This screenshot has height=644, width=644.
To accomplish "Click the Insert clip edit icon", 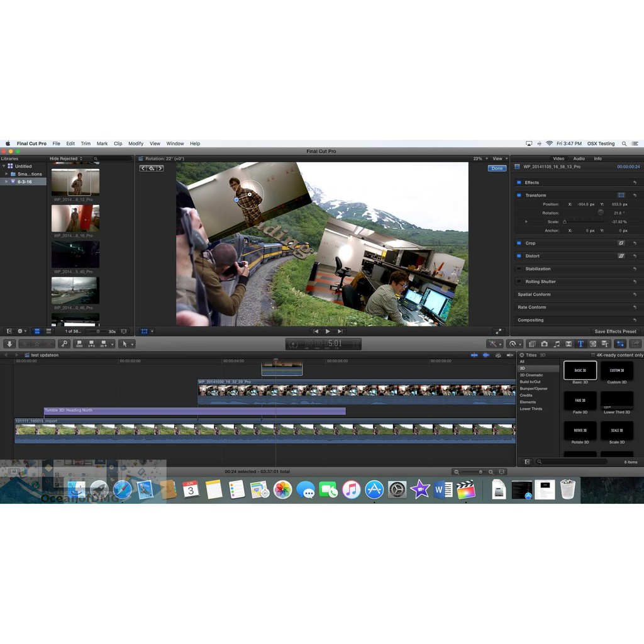I will coord(92,344).
